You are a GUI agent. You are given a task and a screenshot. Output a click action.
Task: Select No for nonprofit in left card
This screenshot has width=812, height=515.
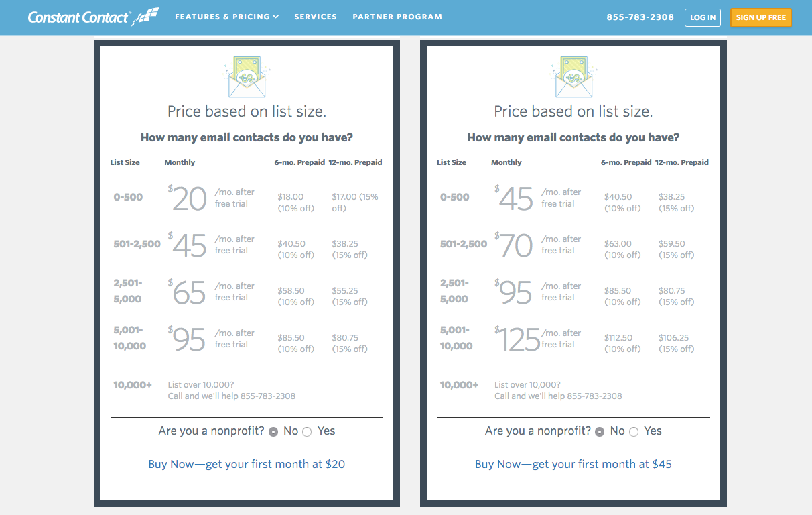click(273, 432)
